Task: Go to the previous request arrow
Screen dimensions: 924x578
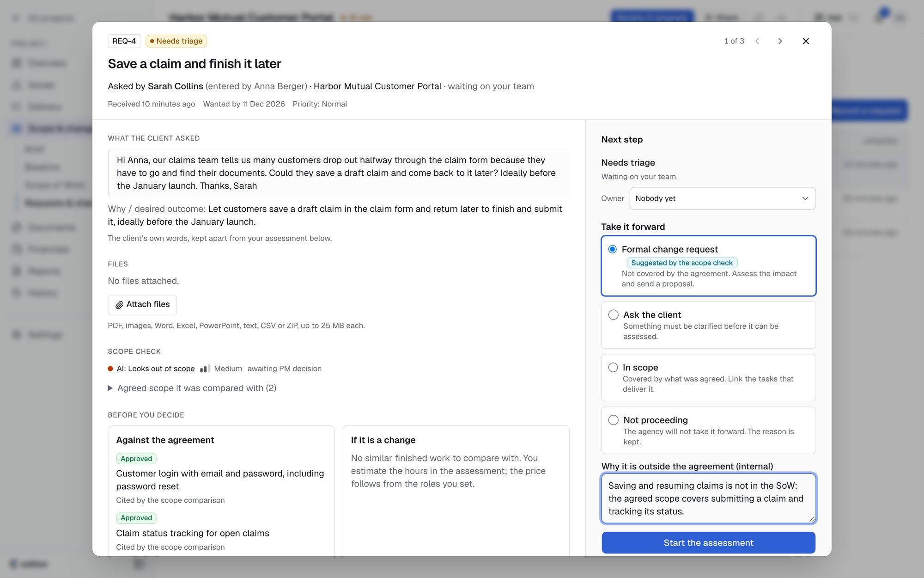Action: point(757,41)
